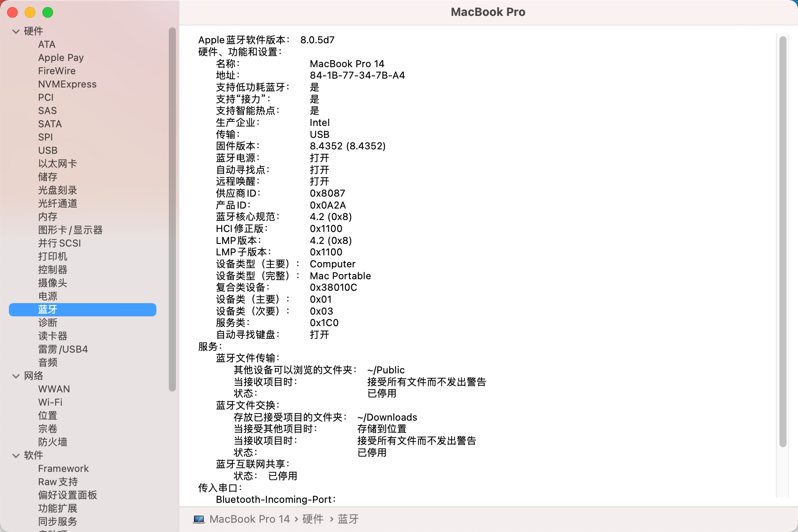The height and width of the screenshot is (532, 798).
Task: Click 蓝牙 in the bottom path bar
Action: 348,519
